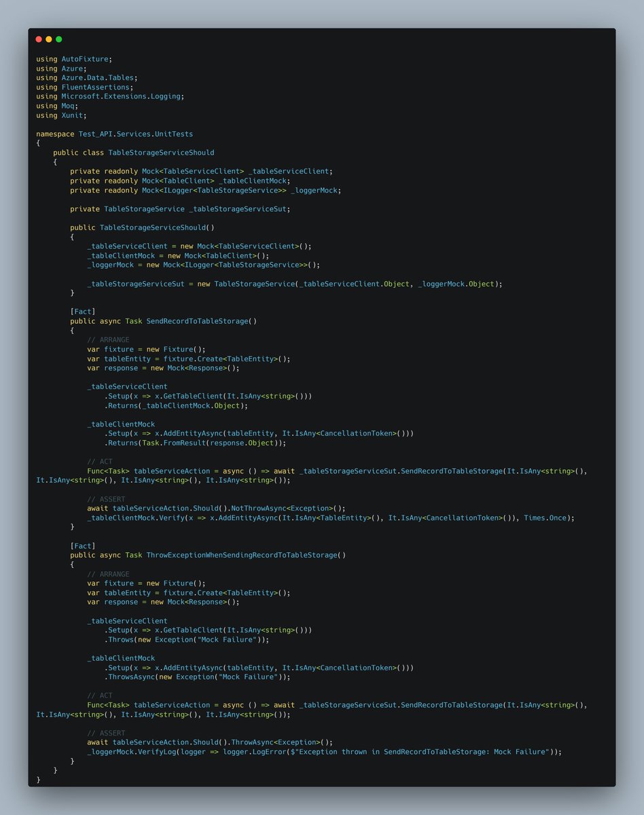644x815 pixels.
Task: Click the 'using Xunit;' line
Action: point(62,115)
